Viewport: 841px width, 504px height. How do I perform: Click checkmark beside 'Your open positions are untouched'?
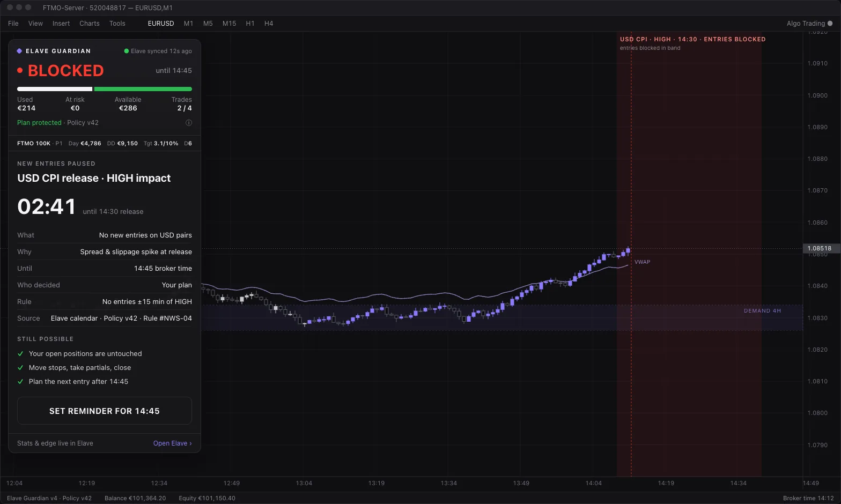(20, 354)
